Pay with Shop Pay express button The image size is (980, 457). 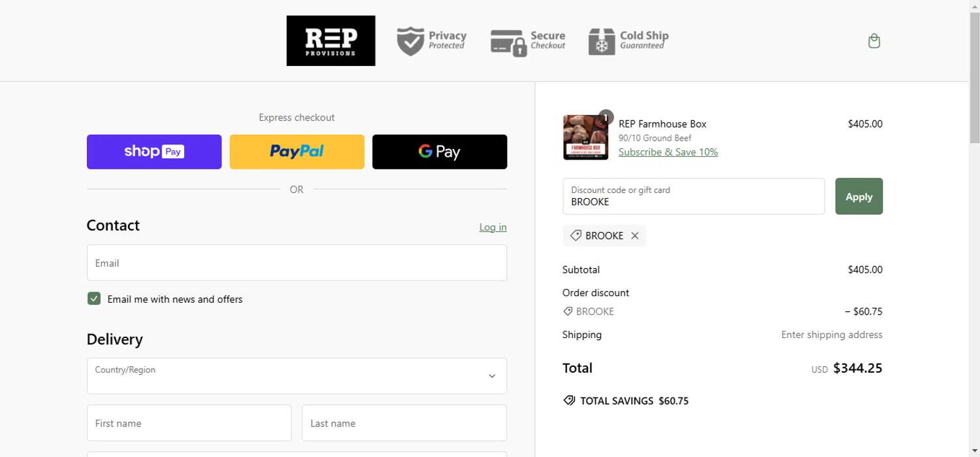154,152
